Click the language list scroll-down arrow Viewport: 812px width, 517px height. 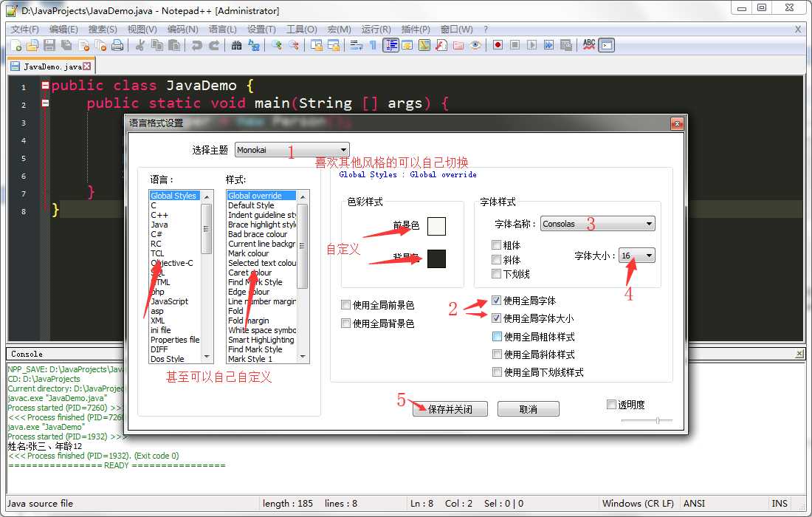pos(207,357)
